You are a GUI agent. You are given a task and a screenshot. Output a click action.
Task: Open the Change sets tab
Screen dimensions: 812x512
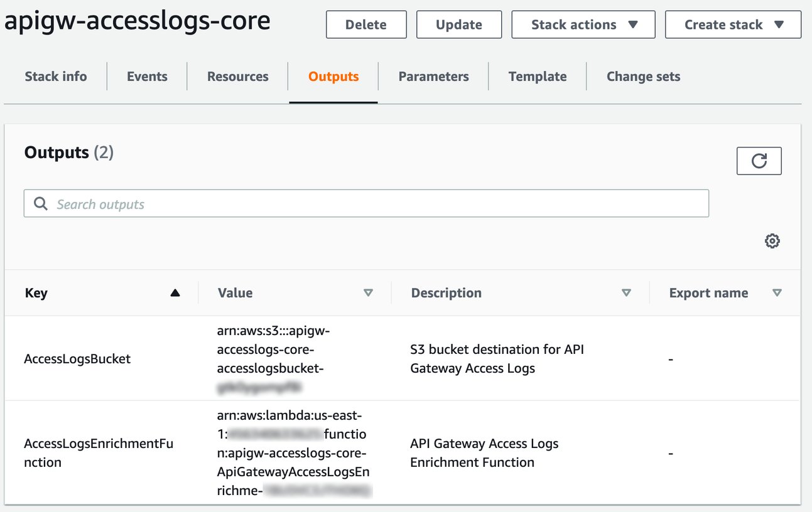[x=642, y=76]
